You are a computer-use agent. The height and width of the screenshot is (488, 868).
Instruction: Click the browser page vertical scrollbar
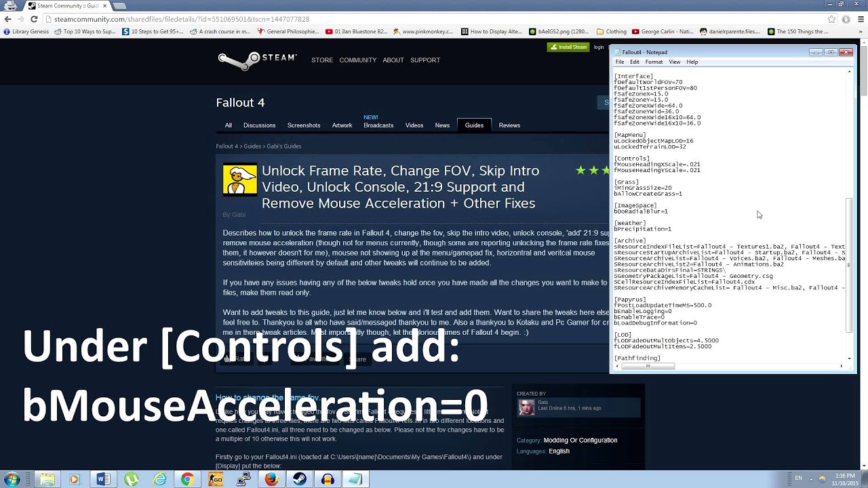[863, 70]
